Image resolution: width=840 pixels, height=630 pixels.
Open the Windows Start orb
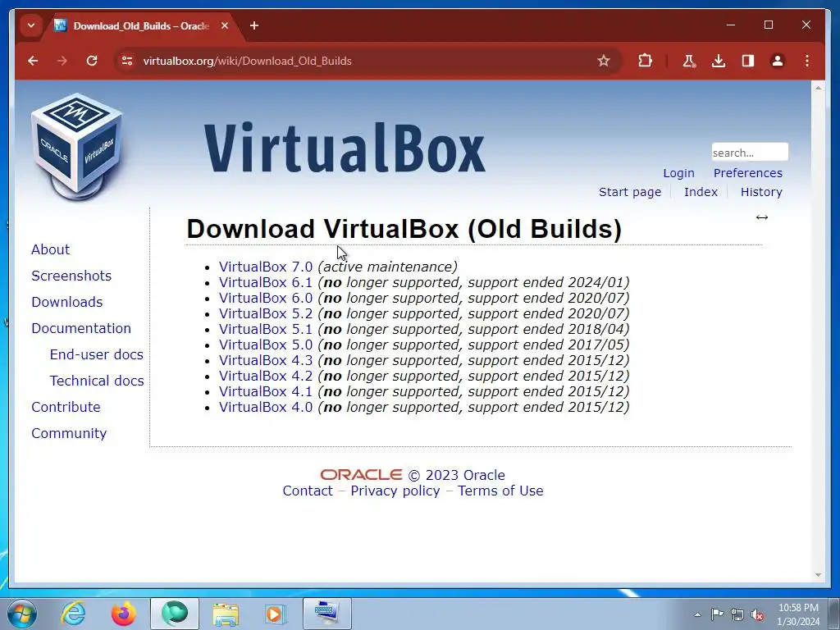(x=22, y=614)
